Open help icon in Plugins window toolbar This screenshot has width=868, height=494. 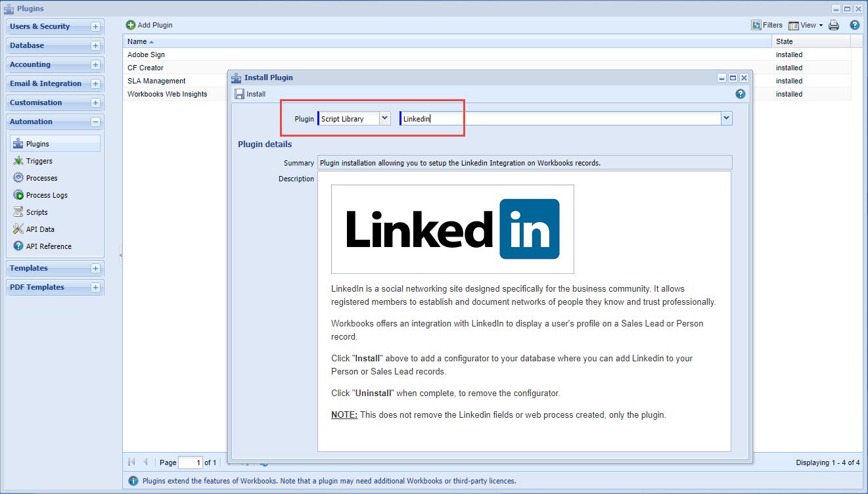pyautogui.click(x=855, y=25)
